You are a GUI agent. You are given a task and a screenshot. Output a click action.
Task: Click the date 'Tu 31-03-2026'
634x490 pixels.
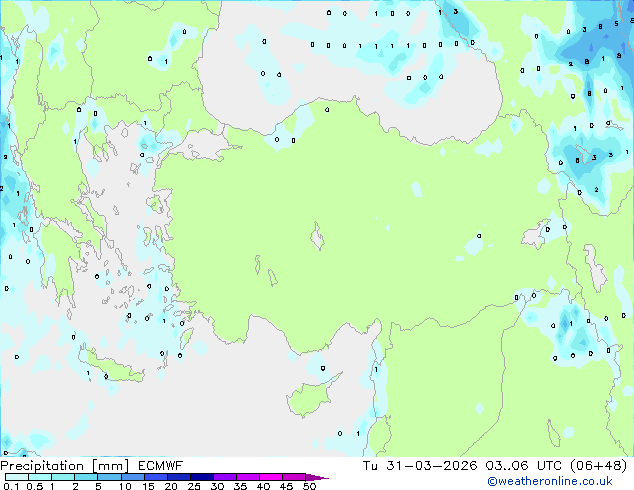click(420, 466)
